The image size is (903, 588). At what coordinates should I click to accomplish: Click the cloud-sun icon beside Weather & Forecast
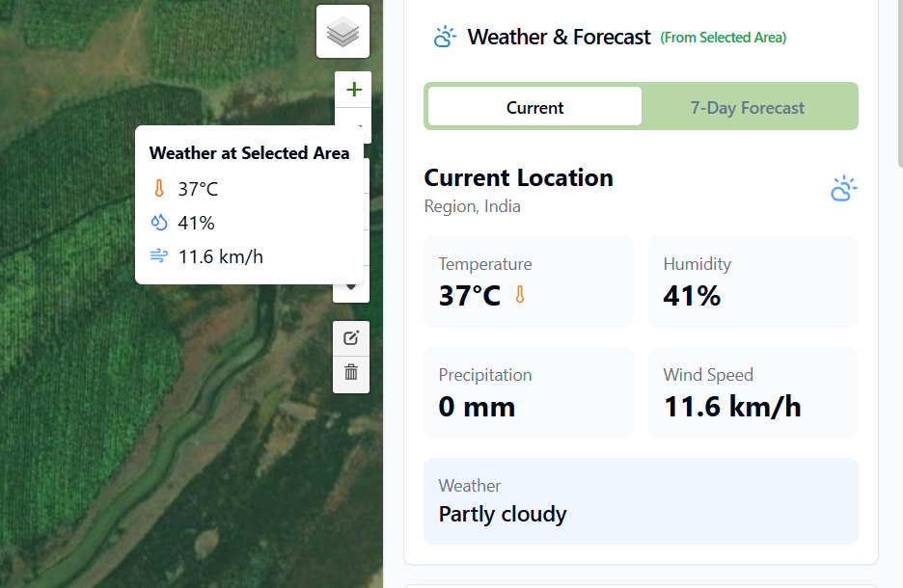click(445, 38)
